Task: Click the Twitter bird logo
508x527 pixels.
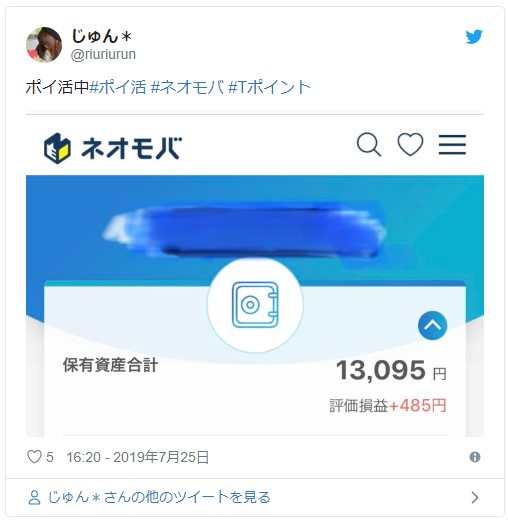Action: [x=474, y=37]
